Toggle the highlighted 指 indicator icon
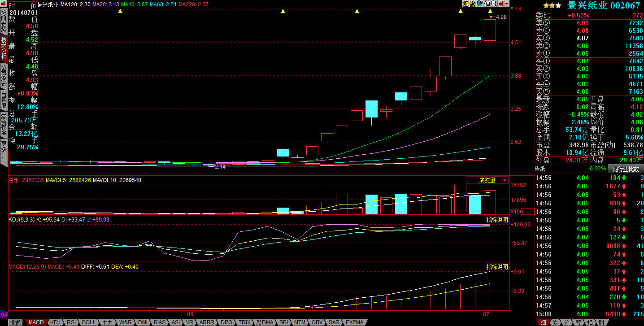 pyautogui.click(x=480, y=4)
